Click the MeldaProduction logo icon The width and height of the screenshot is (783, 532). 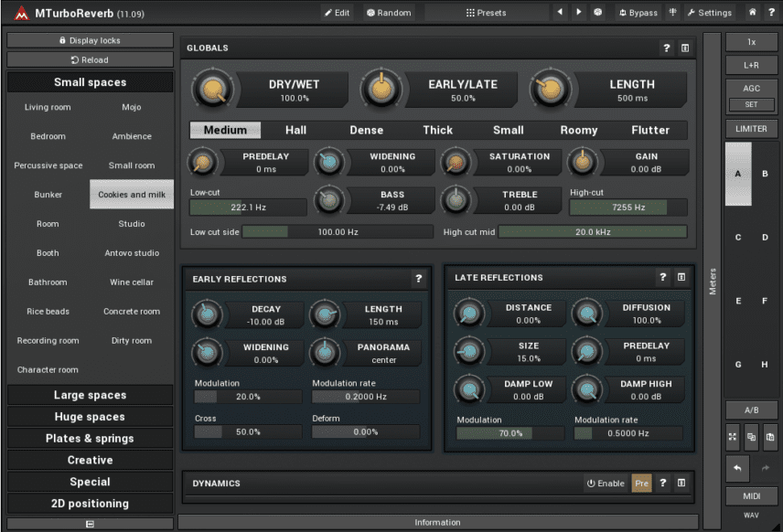coord(21,13)
